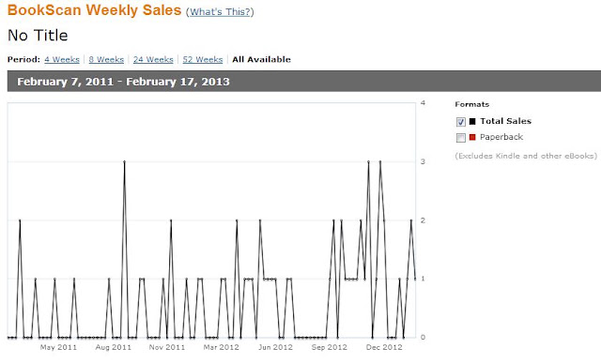Select the 4 Weeks period

(x=62, y=59)
